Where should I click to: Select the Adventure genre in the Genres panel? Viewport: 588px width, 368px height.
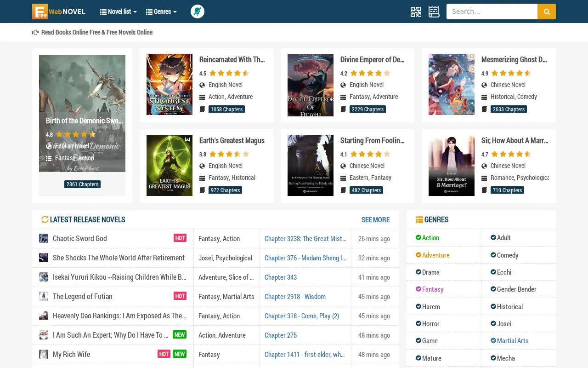coord(432,255)
